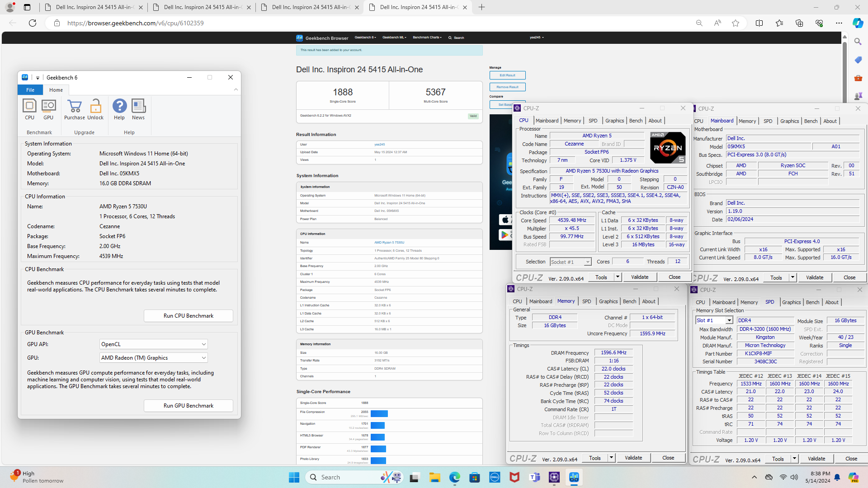
Task: Open the Edge sidebar shopping tag icon
Action: 858,60
